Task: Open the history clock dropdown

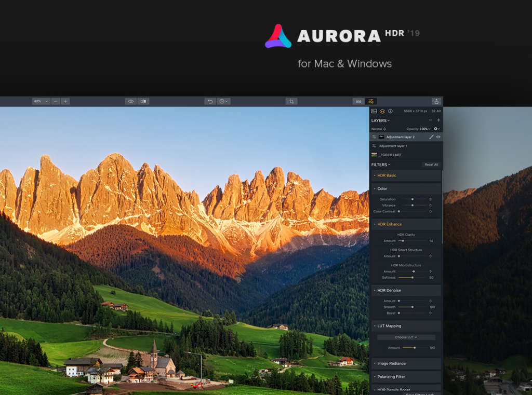Action: pyautogui.click(x=223, y=101)
